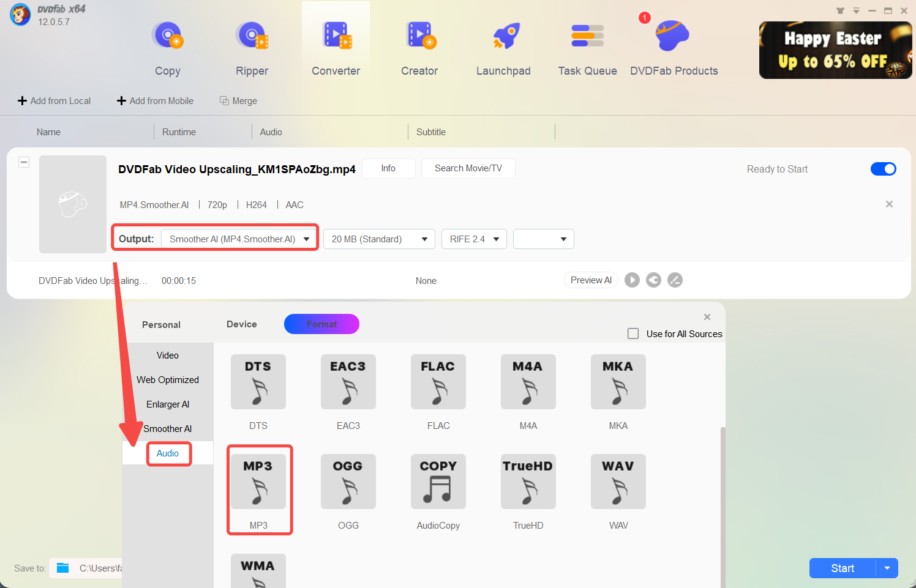The height and width of the screenshot is (588, 916).
Task: Check the Use for All Sources box
Action: [633, 333]
